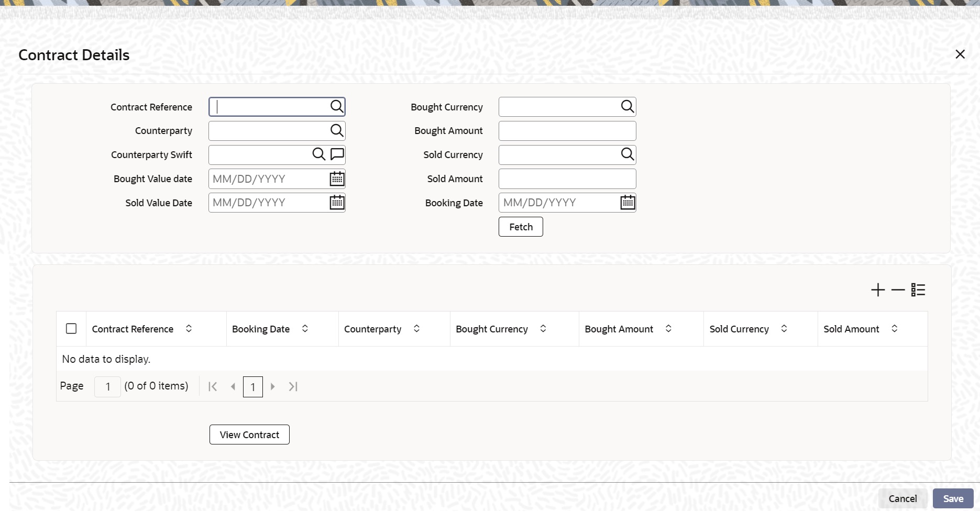Open Bought Value date calendar picker
The width and height of the screenshot is (980, 512).
(337, 179)
